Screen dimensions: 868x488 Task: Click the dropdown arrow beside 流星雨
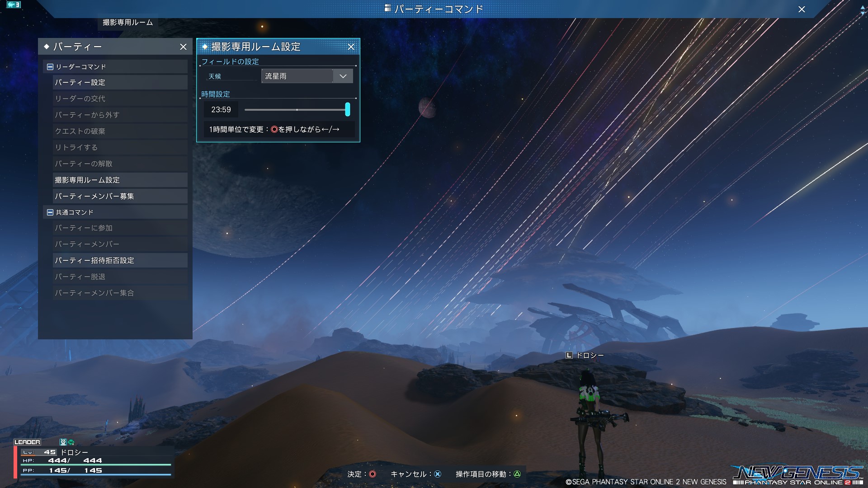[x=343, y=76]
